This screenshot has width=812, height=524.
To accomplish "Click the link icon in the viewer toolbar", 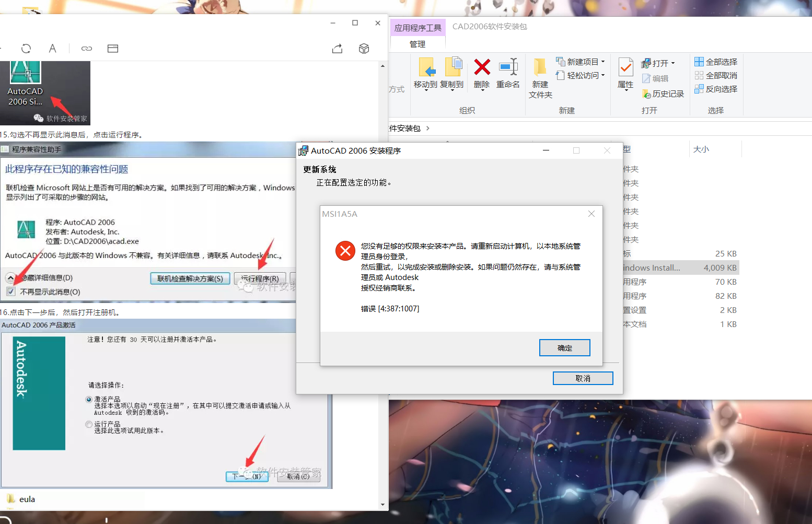I will click(x=87, y=49).
